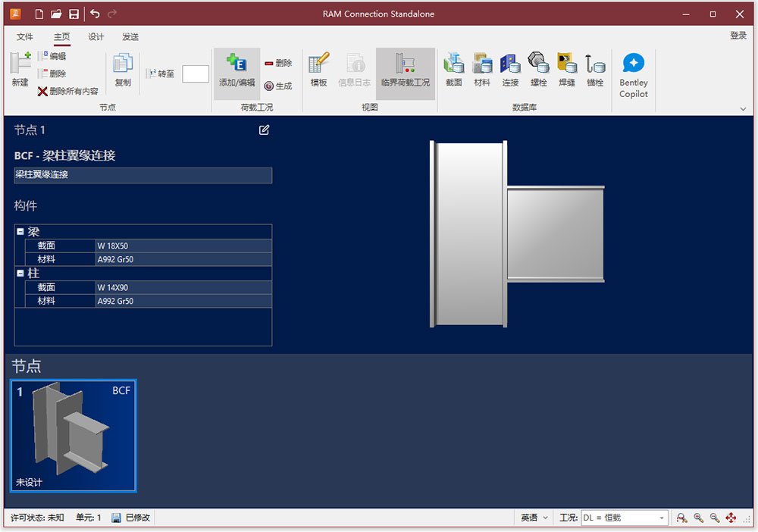Screen dimensions: 758x532
Task: Collapse the ribbon with chevron arrow
Action: coord(743,108)
